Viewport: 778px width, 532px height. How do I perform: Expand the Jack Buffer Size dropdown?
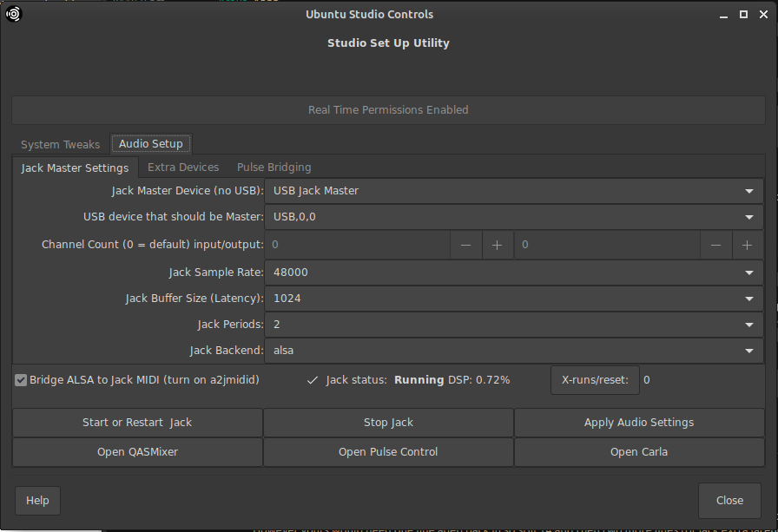tap(513, 299)
